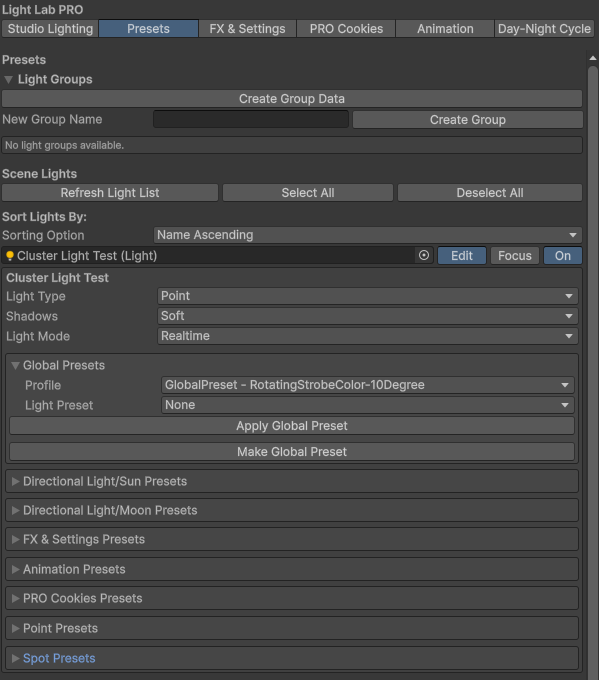599x680 pixels.
Task: Collapse the Global Presets section
Action: click(x=15, y=366)
